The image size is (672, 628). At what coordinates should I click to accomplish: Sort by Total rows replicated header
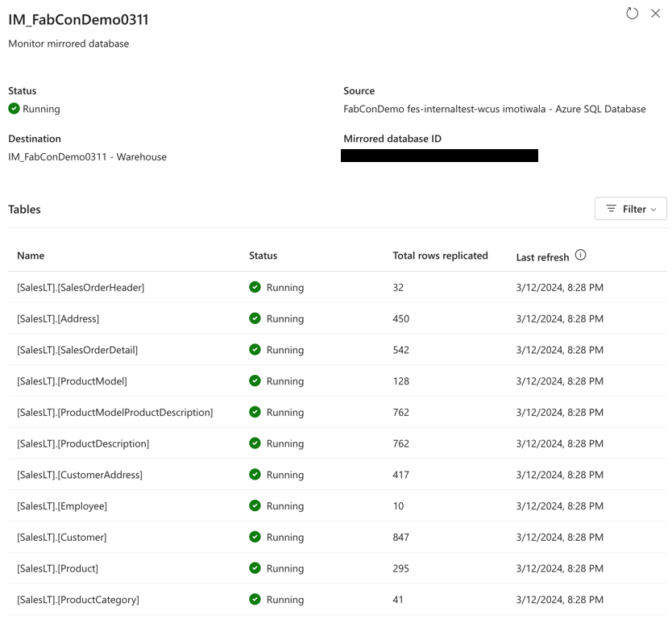tap(440, 256)
